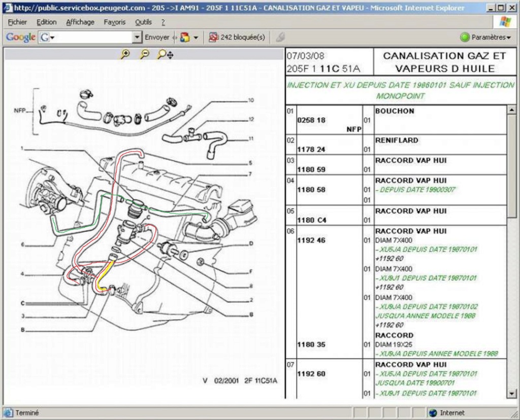
Task: Click part number 1180 C4
Action: tap(312, 220)
